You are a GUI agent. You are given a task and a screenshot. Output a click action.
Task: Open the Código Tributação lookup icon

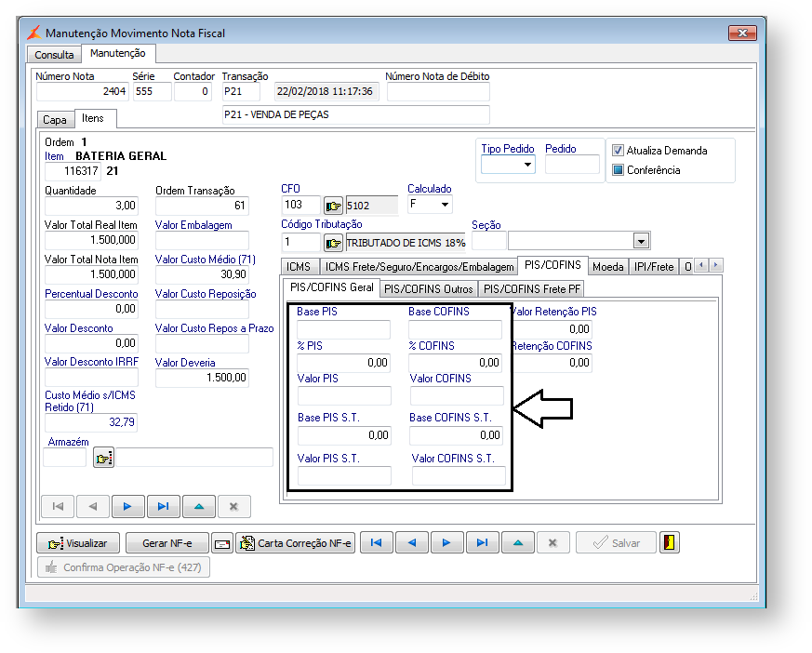coord(333,243)
